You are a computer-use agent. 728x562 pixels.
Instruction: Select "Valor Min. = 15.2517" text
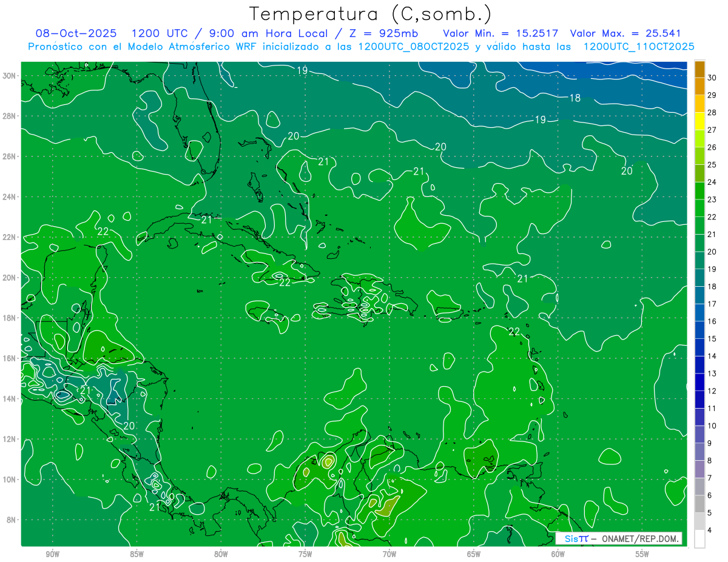(501, 33)
